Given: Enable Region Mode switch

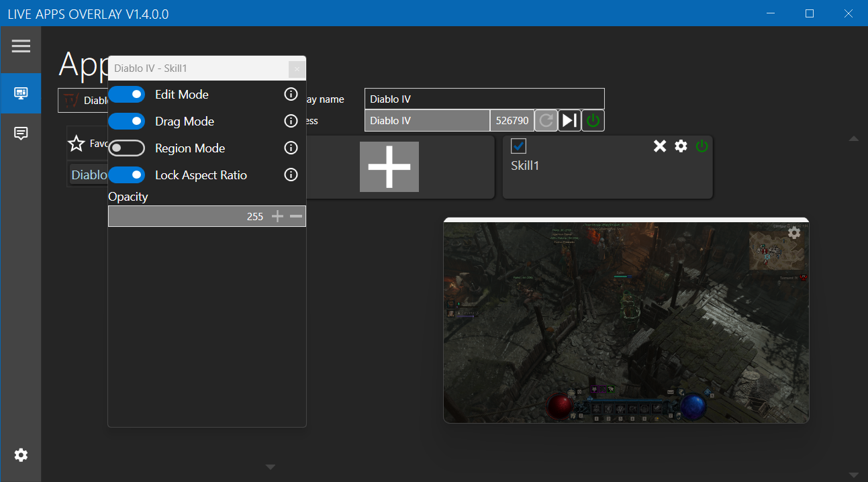Looking at the screenshot, I should 127,148.
